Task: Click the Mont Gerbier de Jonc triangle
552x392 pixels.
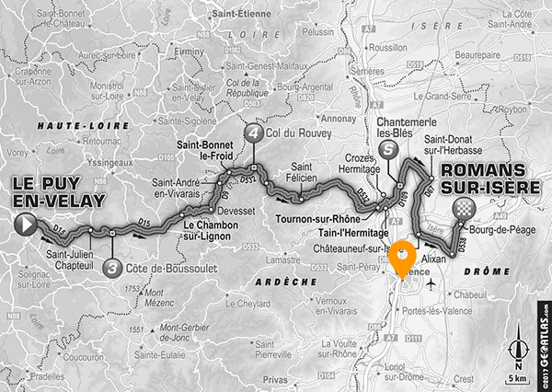Action: (x=152, y=330)
